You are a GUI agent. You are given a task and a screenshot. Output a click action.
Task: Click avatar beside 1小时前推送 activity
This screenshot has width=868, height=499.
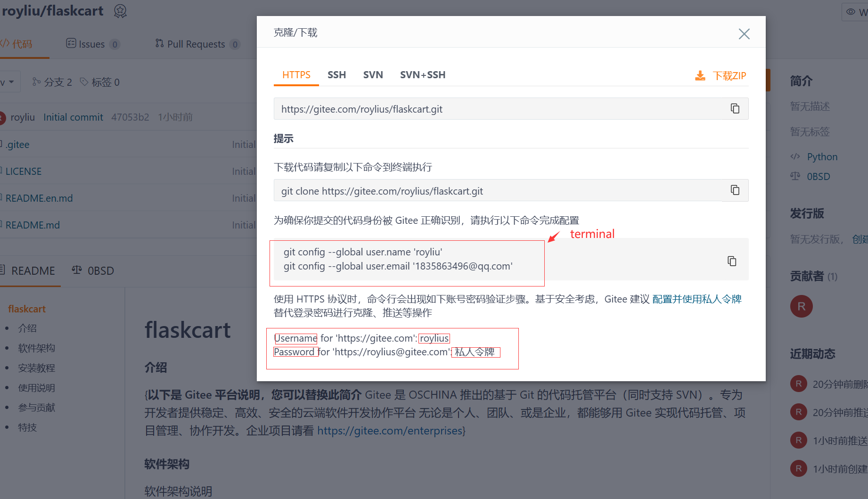click(x=798, y=441)
